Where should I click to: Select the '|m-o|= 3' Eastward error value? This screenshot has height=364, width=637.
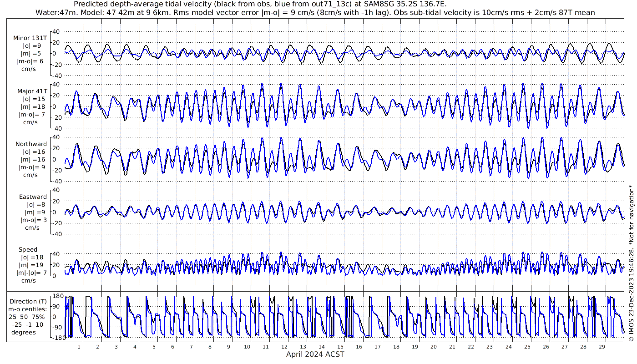(x=32, y=220)
